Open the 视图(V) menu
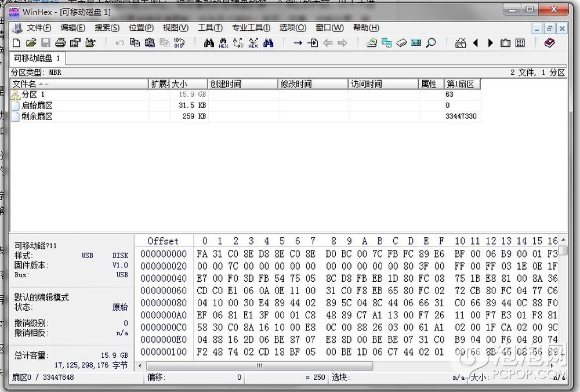This screenshot has height=392, width=580. (x=175, y=28)
